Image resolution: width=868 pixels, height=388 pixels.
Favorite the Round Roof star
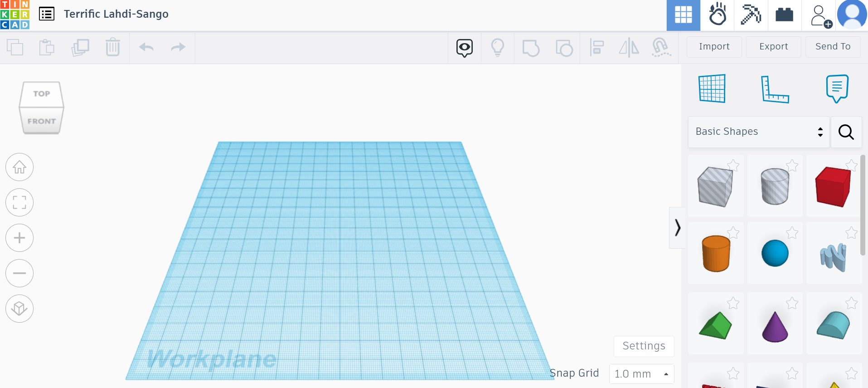coord(852,303)
